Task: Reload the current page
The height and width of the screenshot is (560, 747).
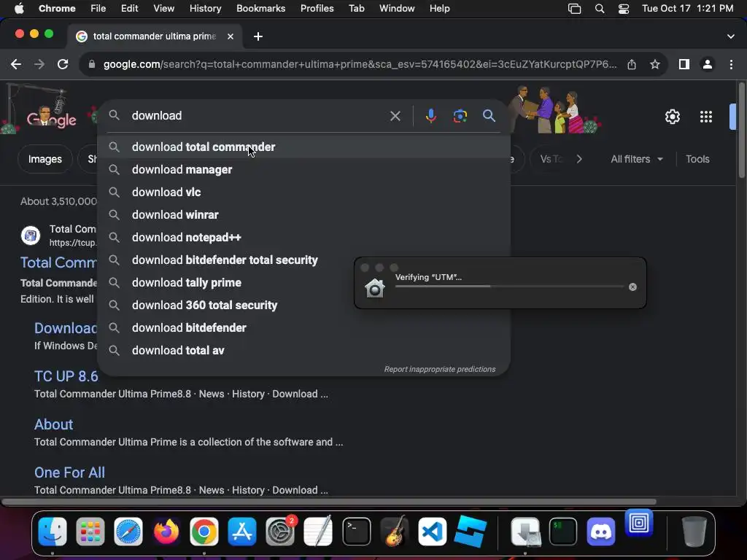Action: pyautogui.click(x=63, y=64)
